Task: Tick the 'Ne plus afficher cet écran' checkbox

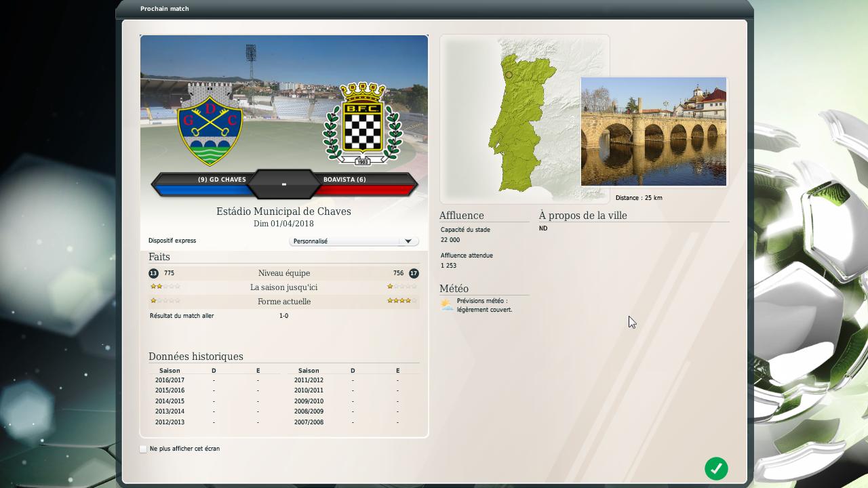Action: (x=143, y=449)
